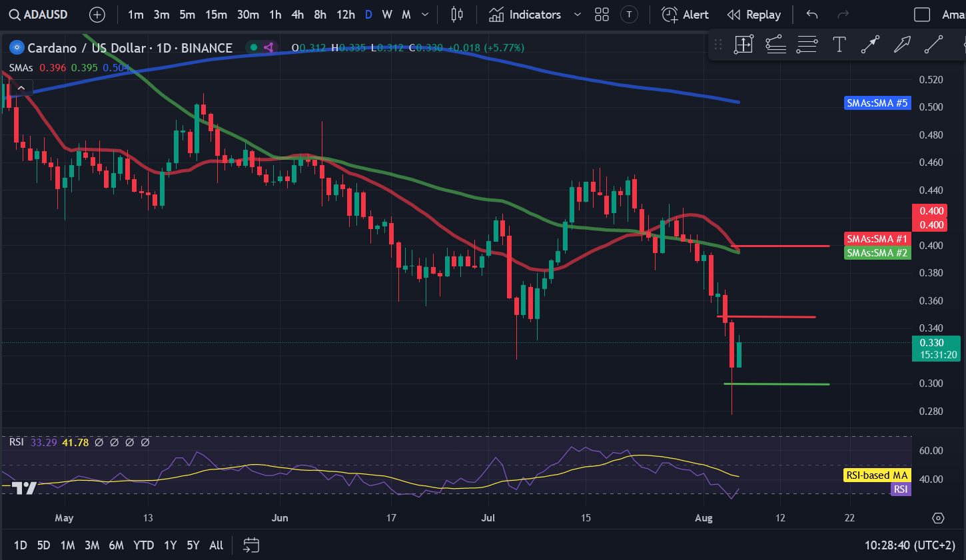The width and height of the screenshot is (966, 560).
Task: Open the ADAUSD symbol search
Action: point(39,15)
